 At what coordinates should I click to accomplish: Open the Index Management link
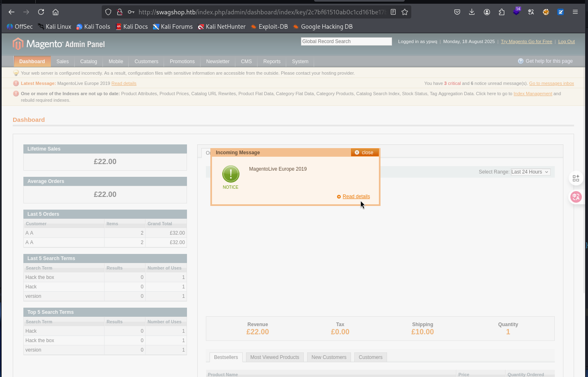point(533,94)
